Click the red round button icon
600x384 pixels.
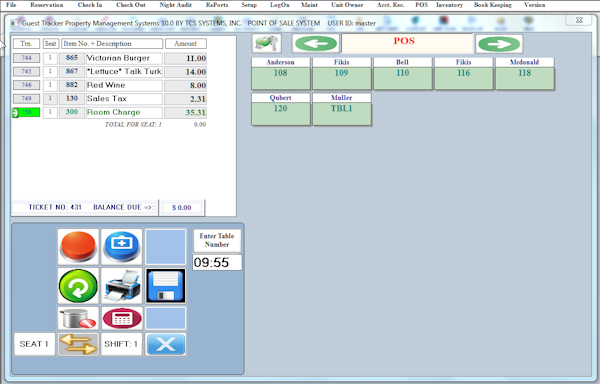(x=78, y=247)
